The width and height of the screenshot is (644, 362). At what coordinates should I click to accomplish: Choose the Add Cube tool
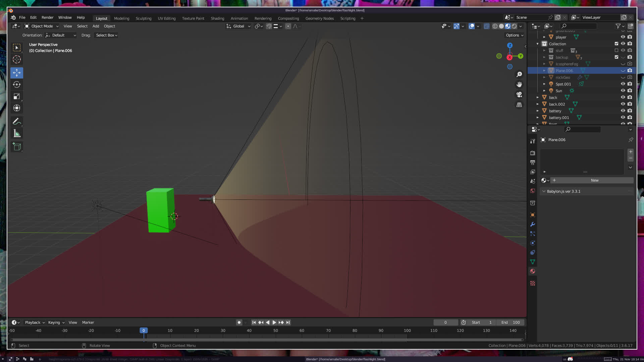pyautogui.click(x=17, y=146)
